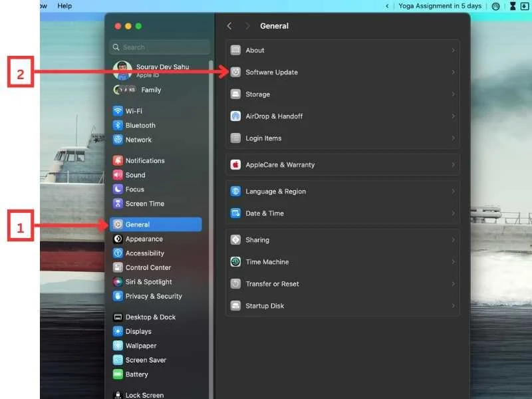
Task: Expand the Storage row chevron
Action: tap(453, 94)
